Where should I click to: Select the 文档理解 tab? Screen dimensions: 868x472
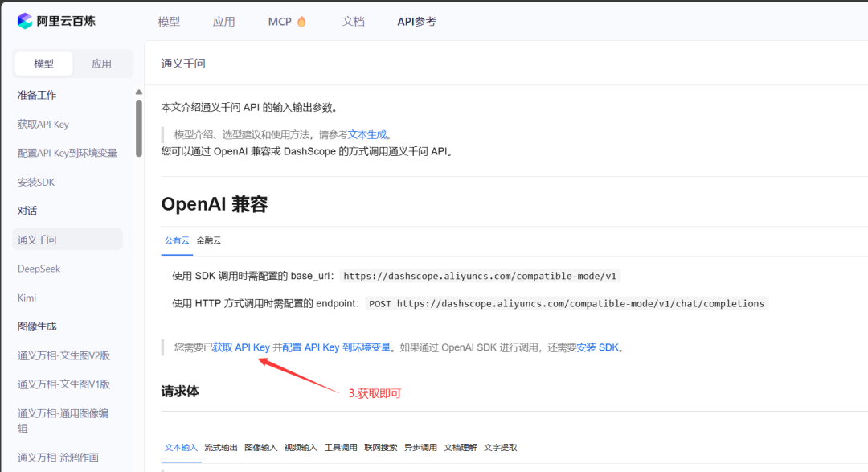click(460, 448)
